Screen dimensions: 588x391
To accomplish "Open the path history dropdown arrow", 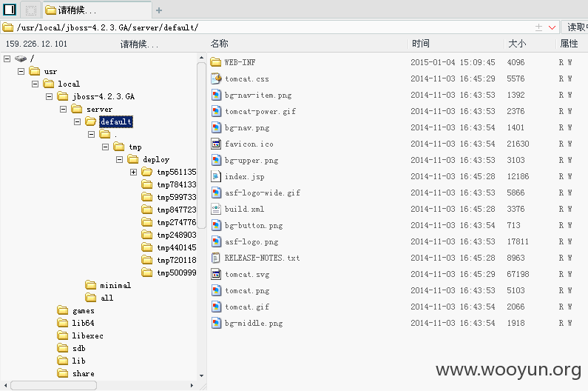I will [x=552, y=27].
